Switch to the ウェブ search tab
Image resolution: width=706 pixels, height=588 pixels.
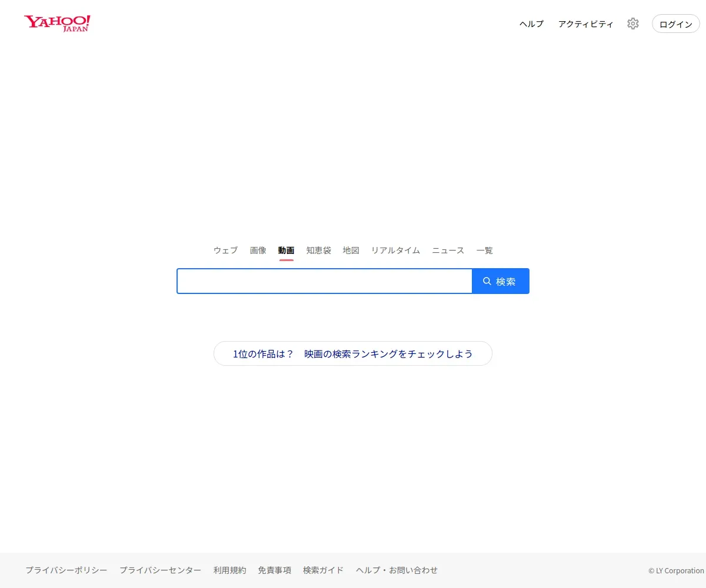click(225, 250)
